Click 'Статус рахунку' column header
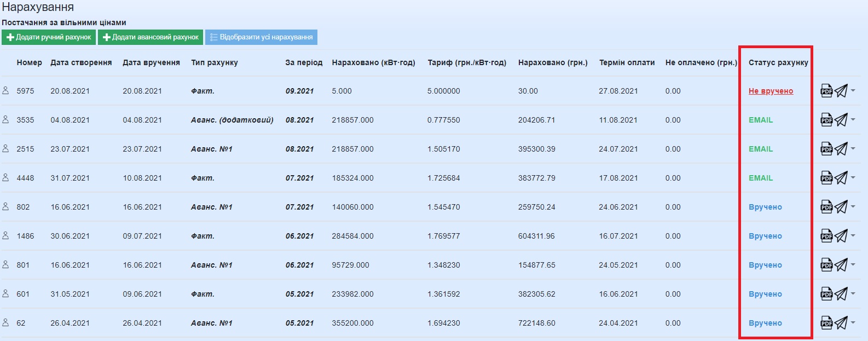This screenshot has width=868, height=341. 778,62
